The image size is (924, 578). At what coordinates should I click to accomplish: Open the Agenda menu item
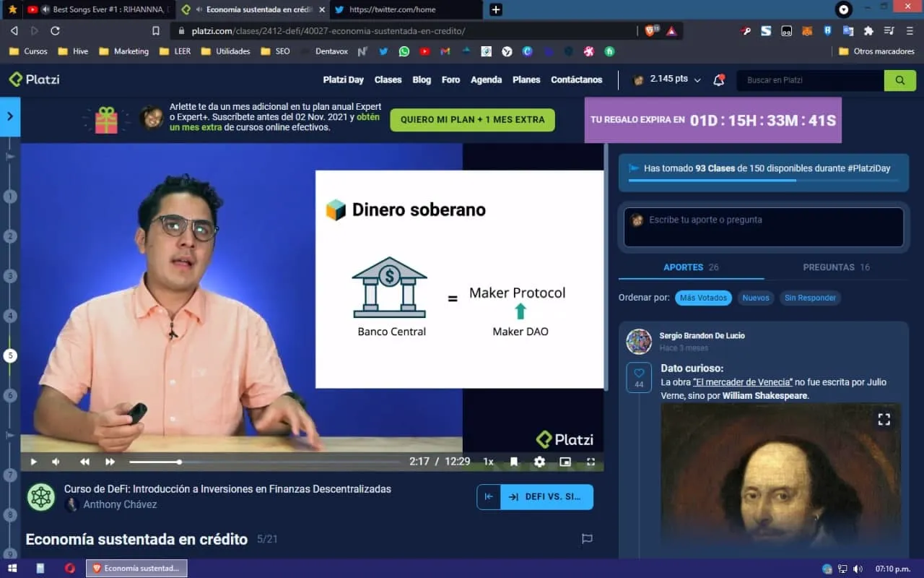pos(487,79)
